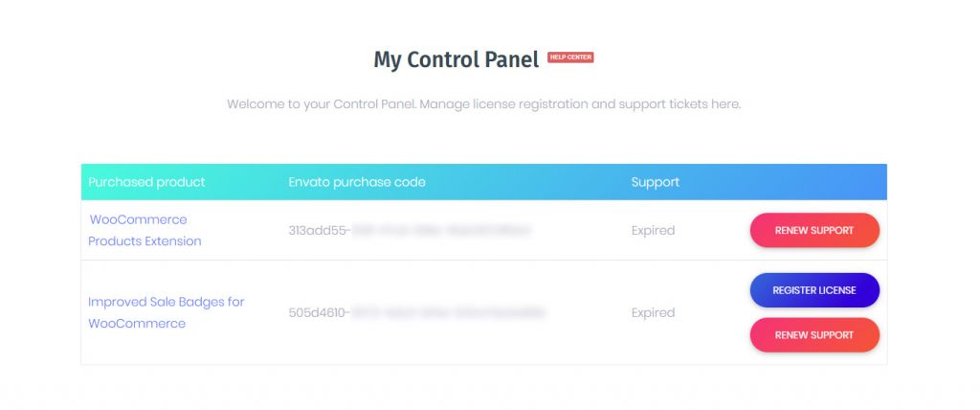Select the purchase code prefix 505d4610

pyautogui.click(x=319, y=313)
